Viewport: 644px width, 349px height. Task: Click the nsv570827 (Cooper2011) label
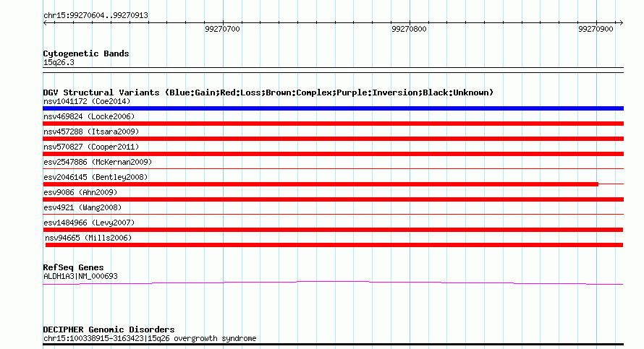point(91,147)
